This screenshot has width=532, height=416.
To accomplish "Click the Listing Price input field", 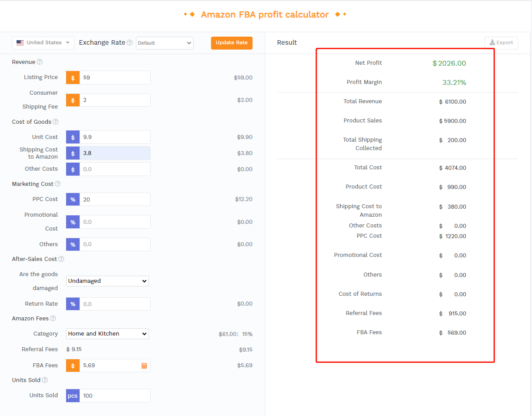I will pyautogui.click(x=115, y=78).
